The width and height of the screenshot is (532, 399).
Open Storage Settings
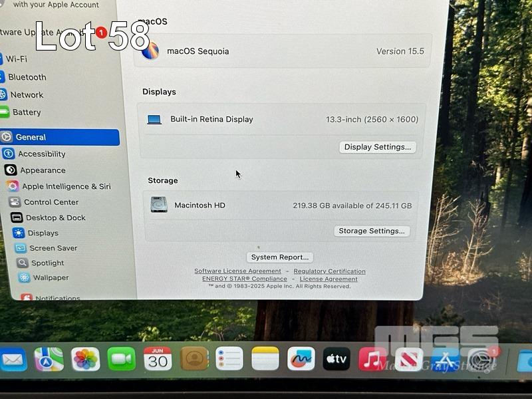click(x=371, y=231)
